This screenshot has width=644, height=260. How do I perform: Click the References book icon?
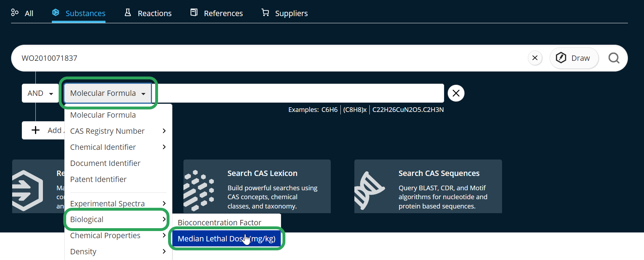194,13
